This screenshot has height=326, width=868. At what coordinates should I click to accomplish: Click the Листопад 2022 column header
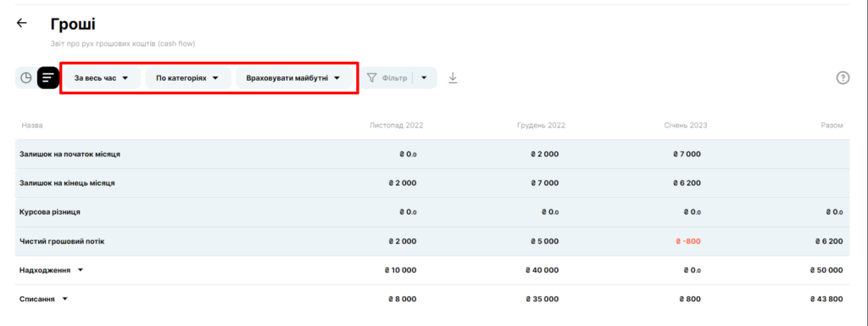point(396,126)
